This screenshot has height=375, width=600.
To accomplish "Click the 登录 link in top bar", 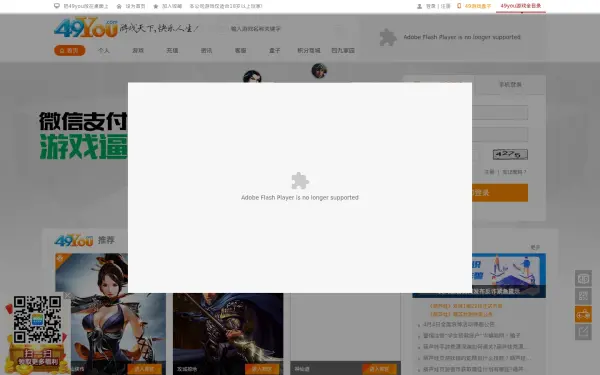I will (x=430, y=6).
